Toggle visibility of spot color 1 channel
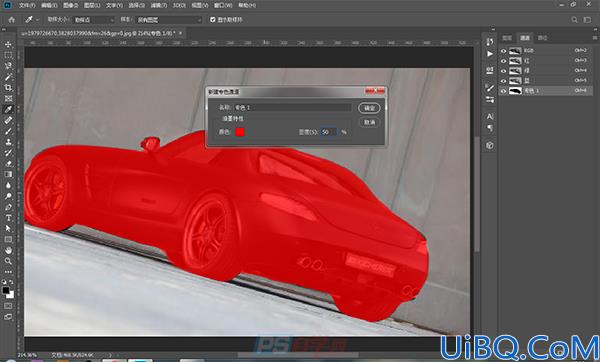 click(503, 91)
